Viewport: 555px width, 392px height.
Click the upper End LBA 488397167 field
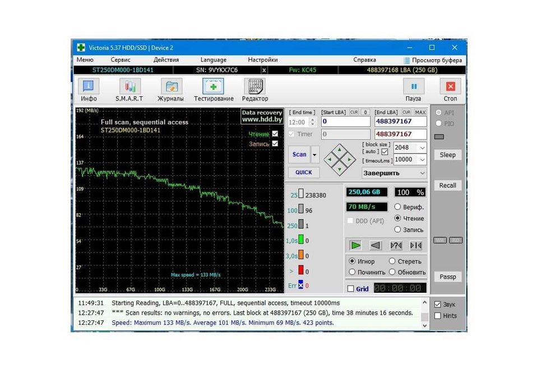(400, 122)
